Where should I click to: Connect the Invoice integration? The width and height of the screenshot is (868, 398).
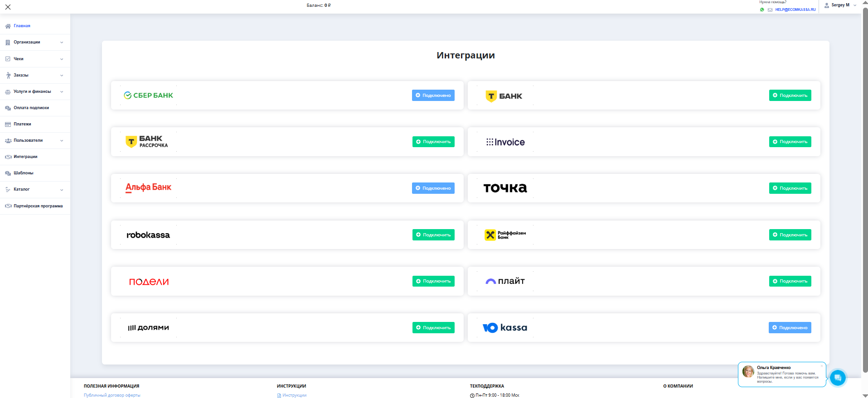tap(790, 142)
